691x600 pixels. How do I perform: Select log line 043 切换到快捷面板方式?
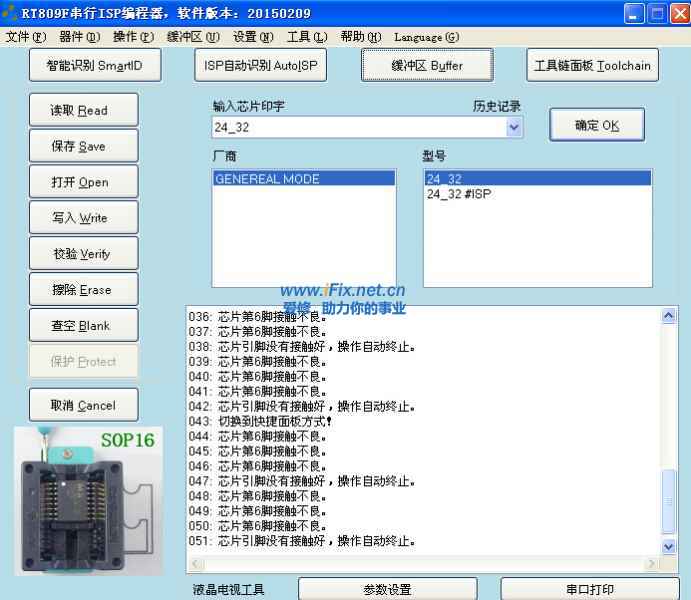(x=260, y=421)
